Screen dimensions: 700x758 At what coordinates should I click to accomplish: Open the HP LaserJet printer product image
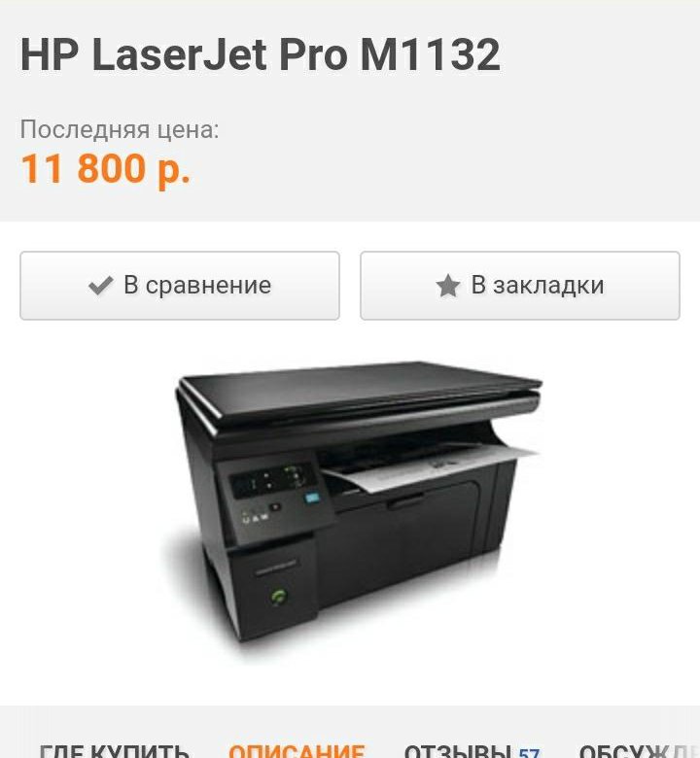click(352, 507)
